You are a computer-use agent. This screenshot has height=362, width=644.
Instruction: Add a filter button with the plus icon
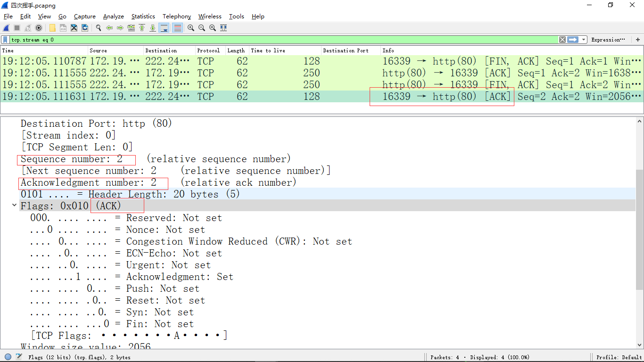tap(638, 40)
